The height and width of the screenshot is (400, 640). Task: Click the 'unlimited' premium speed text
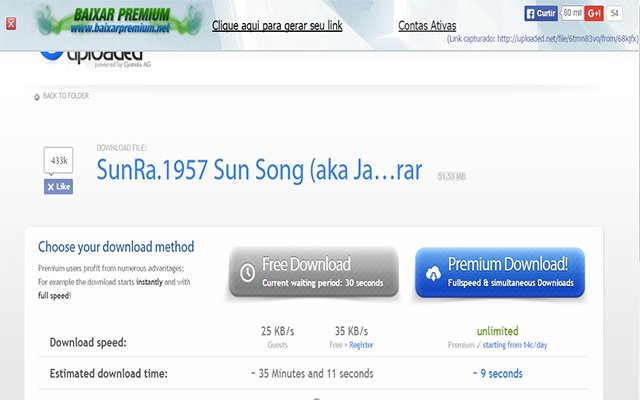point(497,331)
